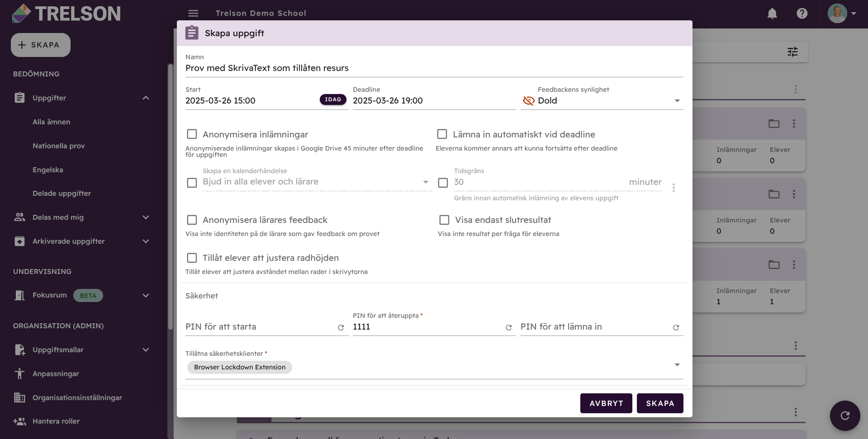This screenshot has width=868, height=439.
Task: Click the Browser Lockdown Extension chip
Action: tap(240, 367)
